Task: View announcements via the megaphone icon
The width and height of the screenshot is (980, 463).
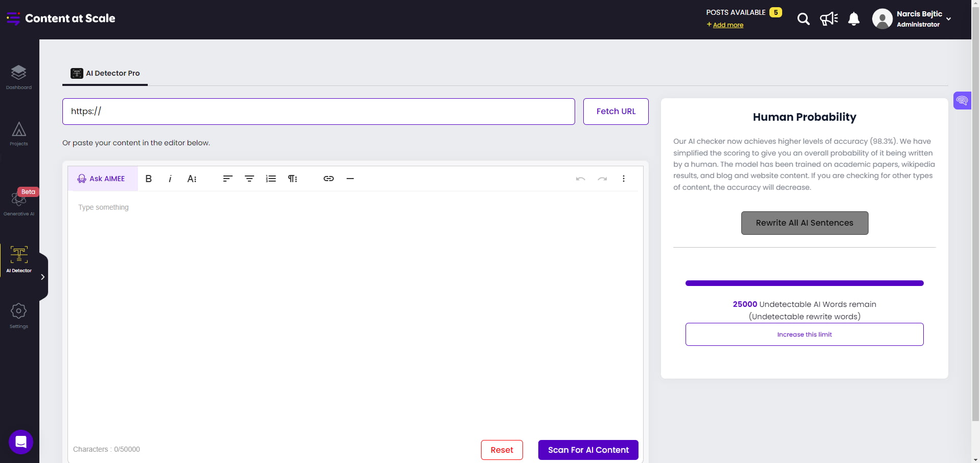Action: [x=828, y=18]
